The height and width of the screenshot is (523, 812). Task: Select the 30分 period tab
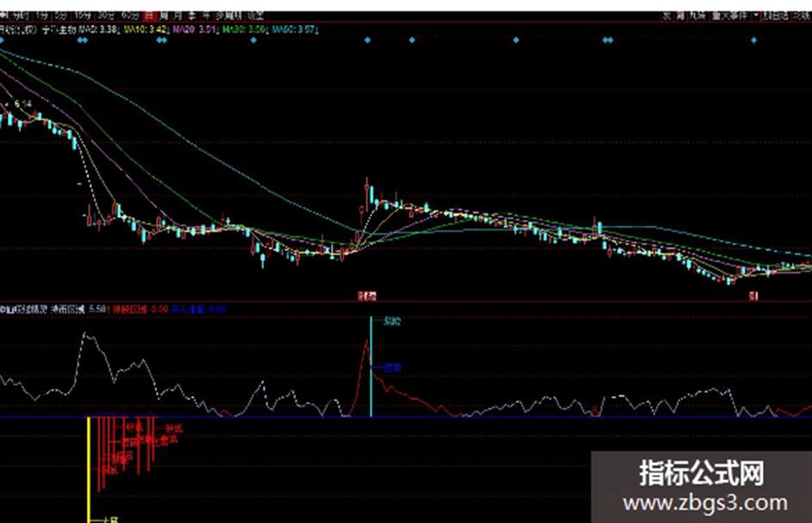pos(106,15)
